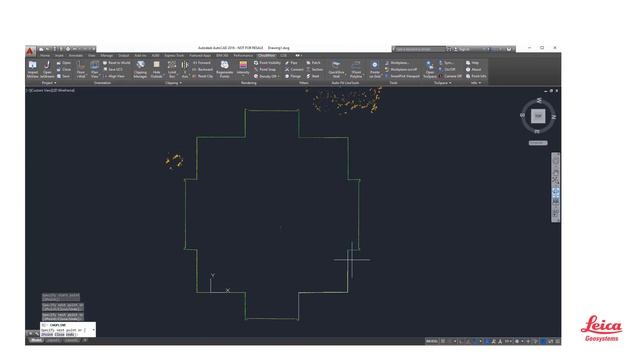This screenshot has height=360, width=640.
Task: Open the Intensity rendering color map
Action: coord(243,68)
